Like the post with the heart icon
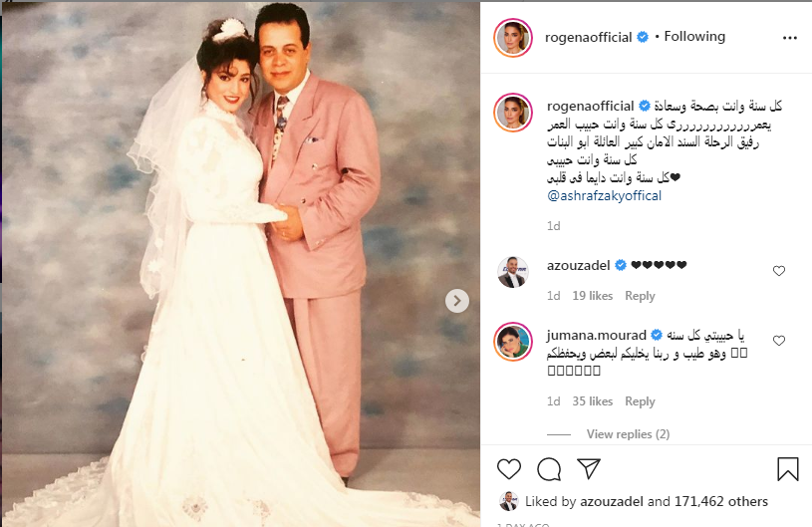The width and height of the screenshot is (812, 527). (508, 469)
